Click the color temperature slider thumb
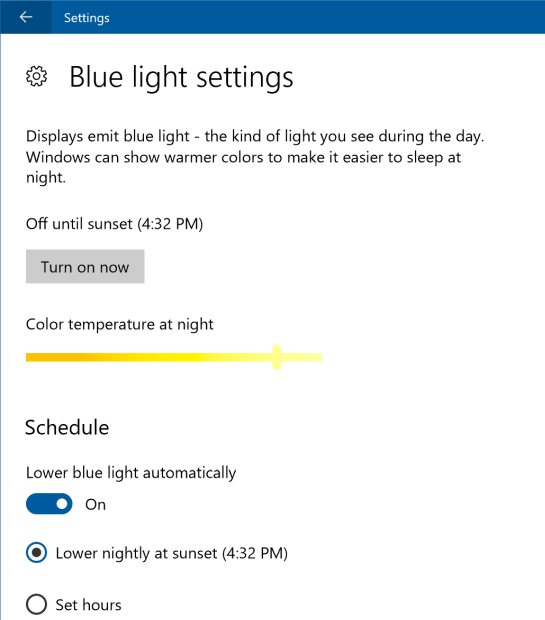 tap(277, 357)
